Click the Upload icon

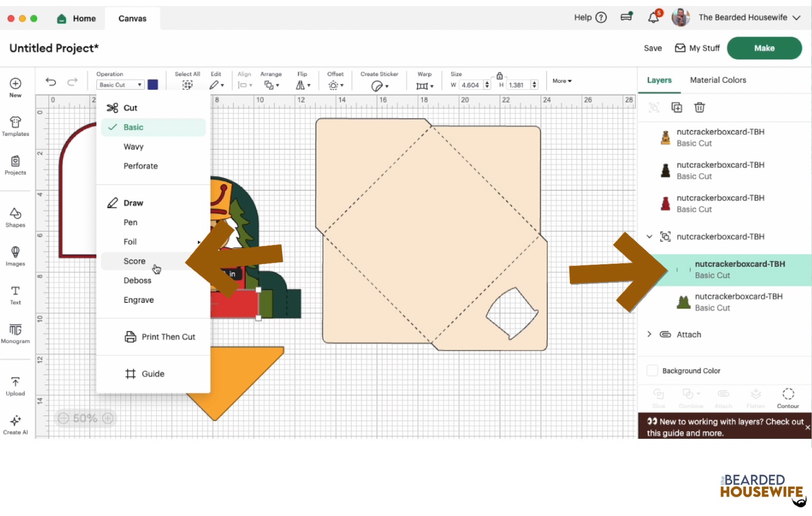15,386
